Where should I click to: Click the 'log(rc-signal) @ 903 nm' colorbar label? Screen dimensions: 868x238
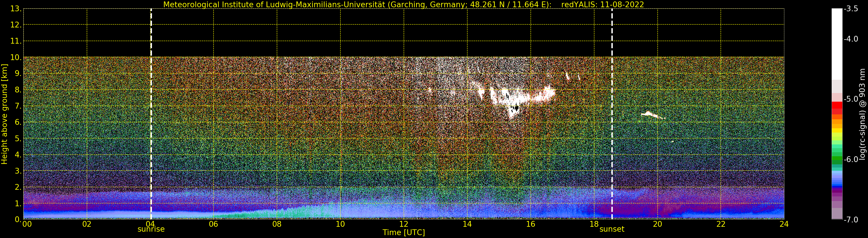tap(862, 114)
